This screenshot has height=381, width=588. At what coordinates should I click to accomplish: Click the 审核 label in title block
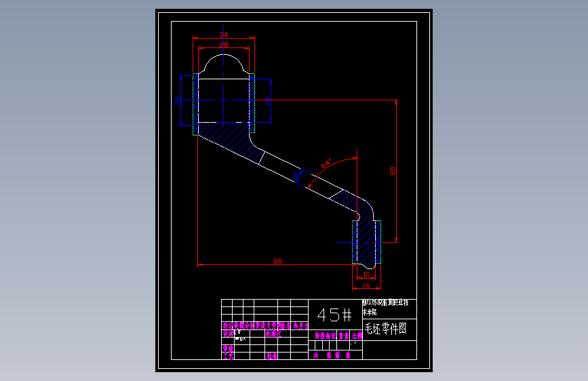228,348
